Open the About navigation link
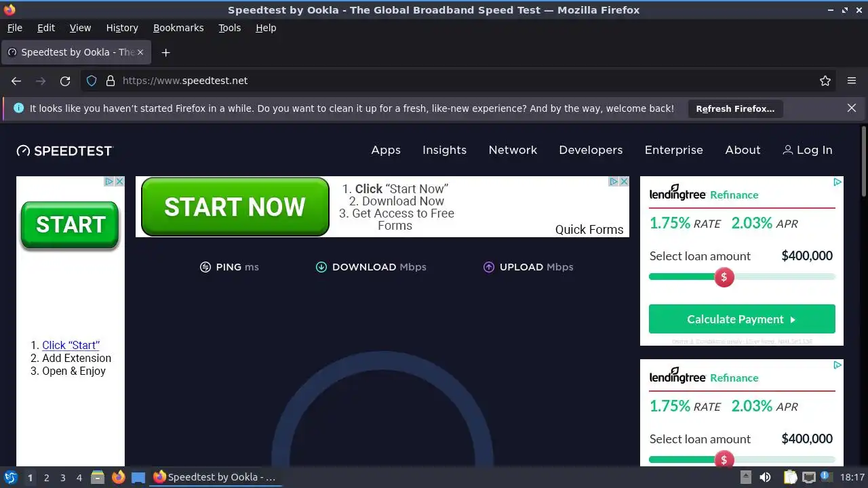 click(743, 150)
